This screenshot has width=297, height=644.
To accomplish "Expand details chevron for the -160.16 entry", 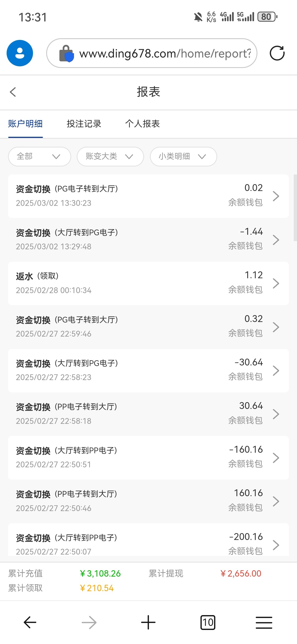I will point(276,458).
